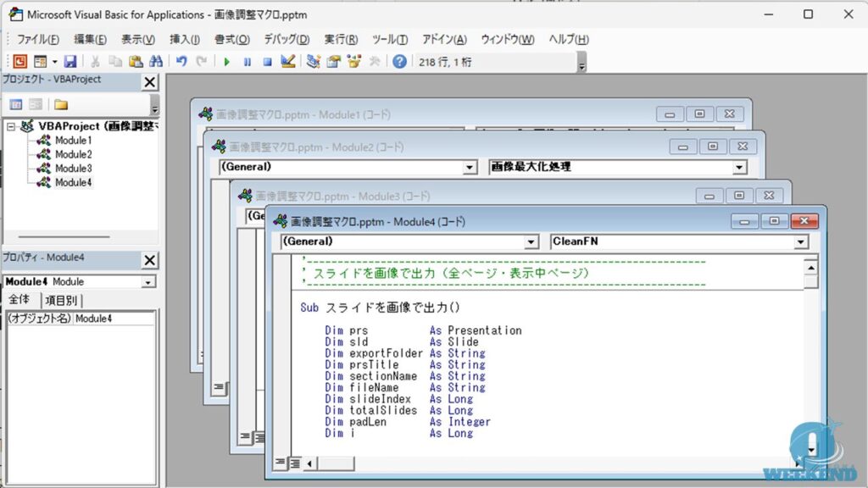Select Module1 in project tree
Viewport: 868px width, 488px height.
click(73, 141)
